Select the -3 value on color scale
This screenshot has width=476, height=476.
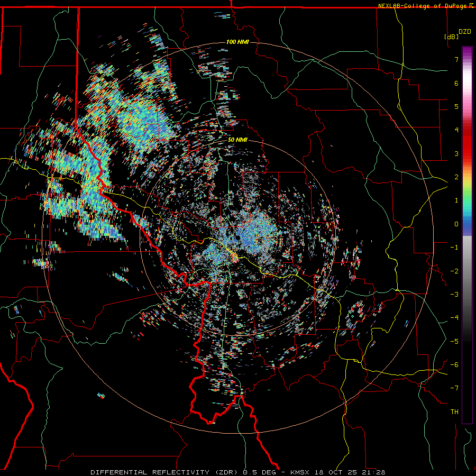[x=454, y=295]
